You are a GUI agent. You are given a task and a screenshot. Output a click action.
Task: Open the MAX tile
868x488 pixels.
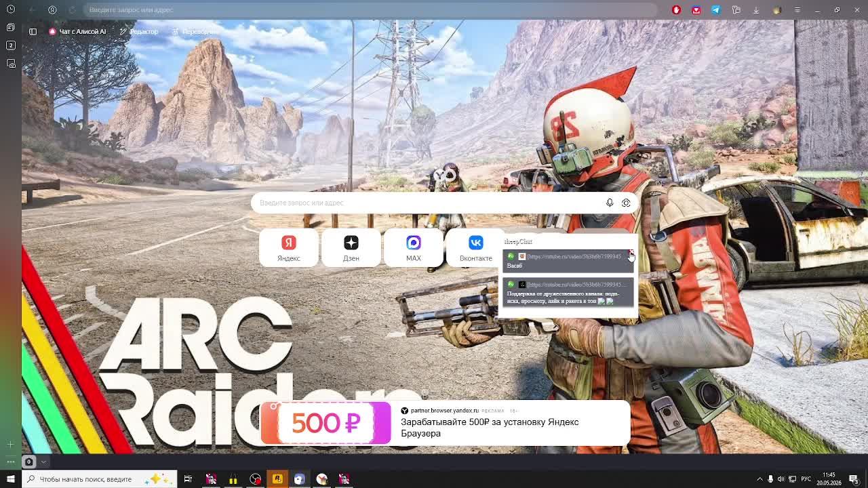tap(413, 247)
